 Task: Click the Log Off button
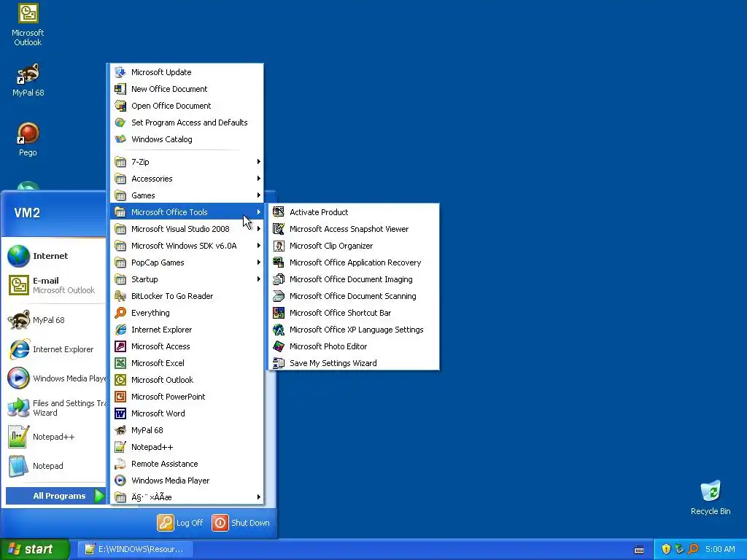[180, 523]
